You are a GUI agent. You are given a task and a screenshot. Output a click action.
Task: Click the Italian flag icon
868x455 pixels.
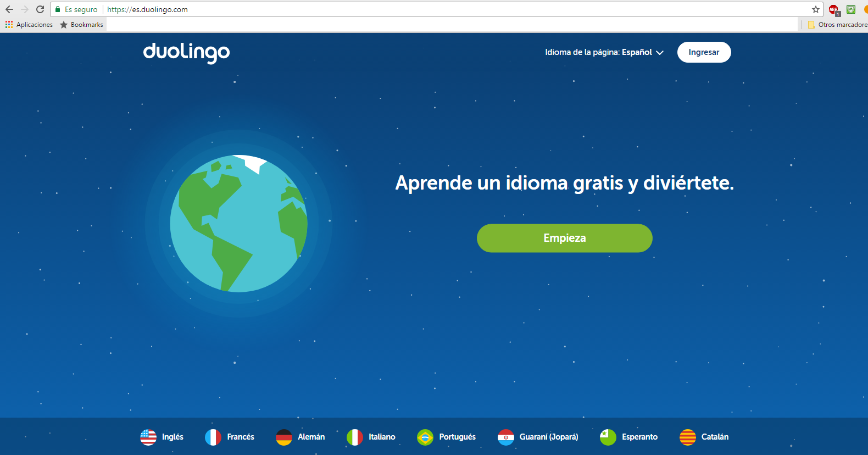point(355,437)
